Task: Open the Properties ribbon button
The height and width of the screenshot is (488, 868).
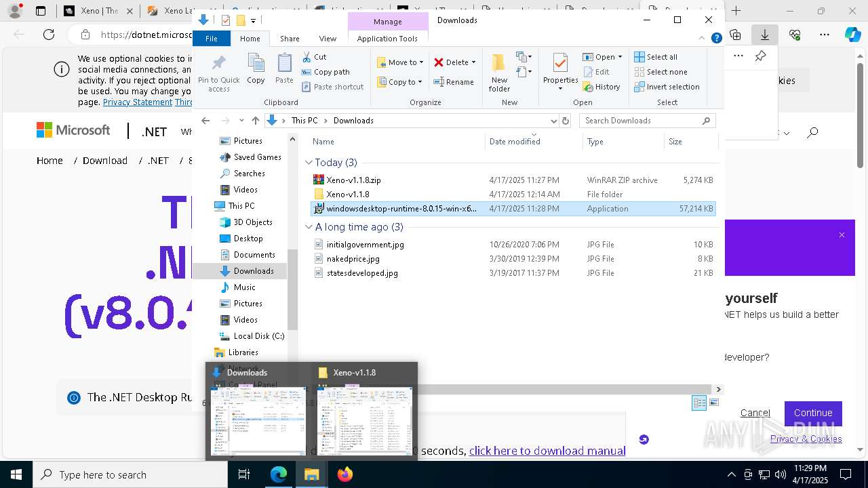Action: (x=560, y=72)
